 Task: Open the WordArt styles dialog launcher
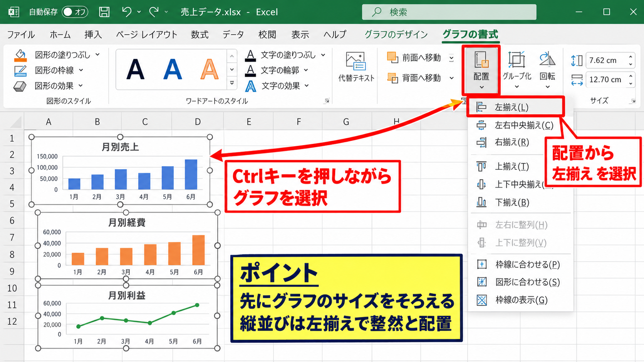327,101
